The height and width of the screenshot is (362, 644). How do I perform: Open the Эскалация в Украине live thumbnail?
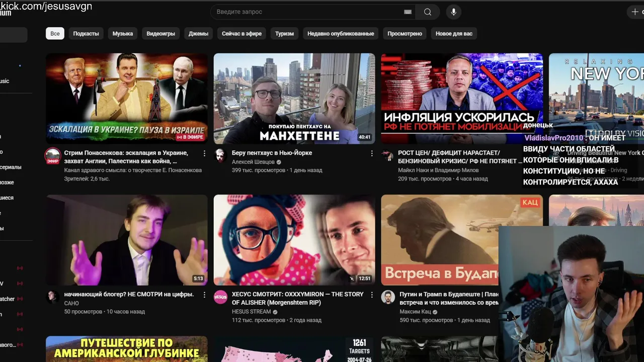[x=127, y=99]
